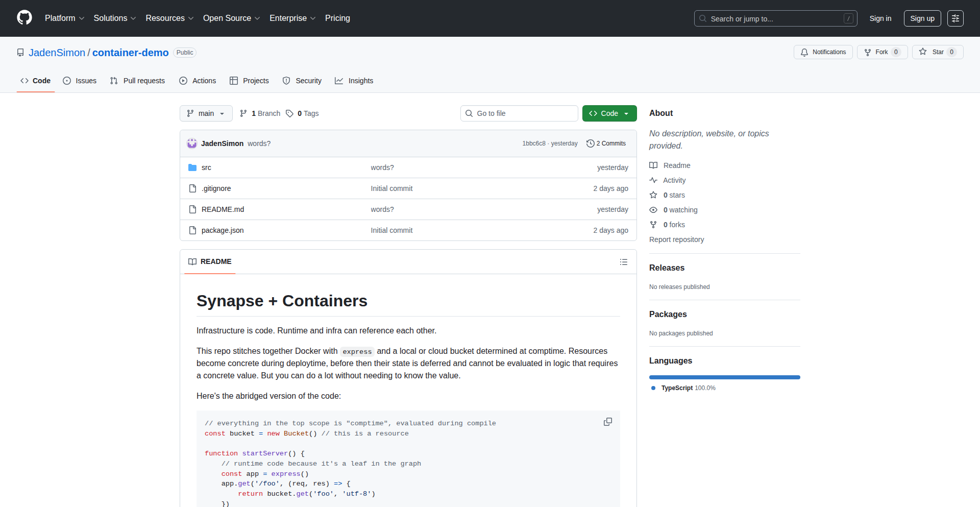The width and height of the screenshot is (980, 507).
Task: Expand the green Code dropdown
Action: point(609,113)
